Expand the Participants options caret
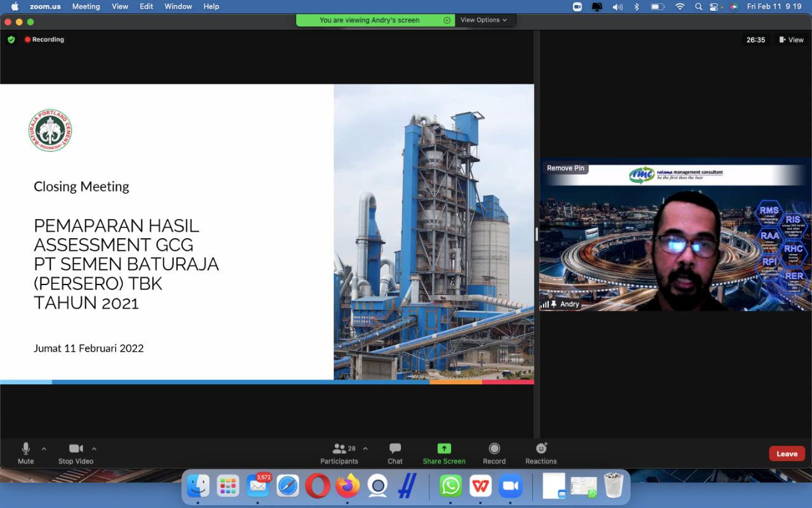 pyautogui.click(x=365, y=448)
